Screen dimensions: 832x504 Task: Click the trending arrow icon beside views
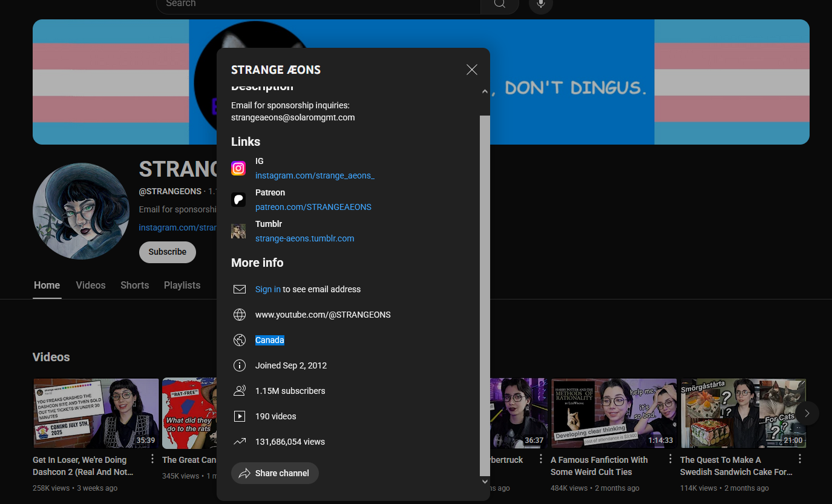(x=240, y=442)
